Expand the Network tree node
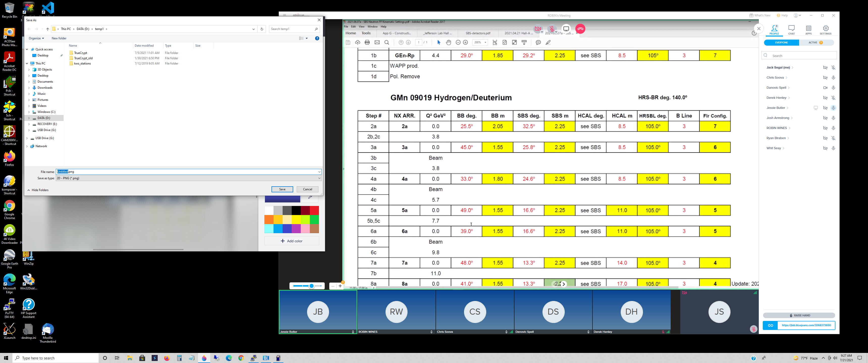This screenshot has width=868, height=363. (27, 146)
